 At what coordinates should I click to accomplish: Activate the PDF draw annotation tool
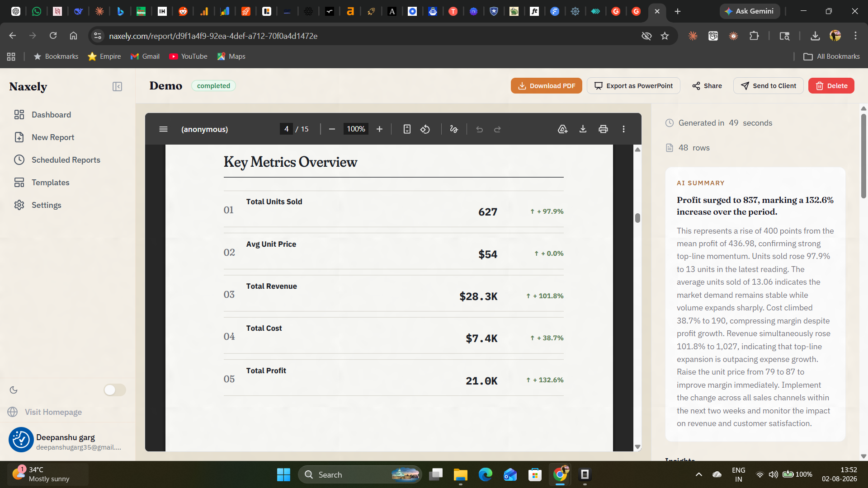tap(454, 129)
